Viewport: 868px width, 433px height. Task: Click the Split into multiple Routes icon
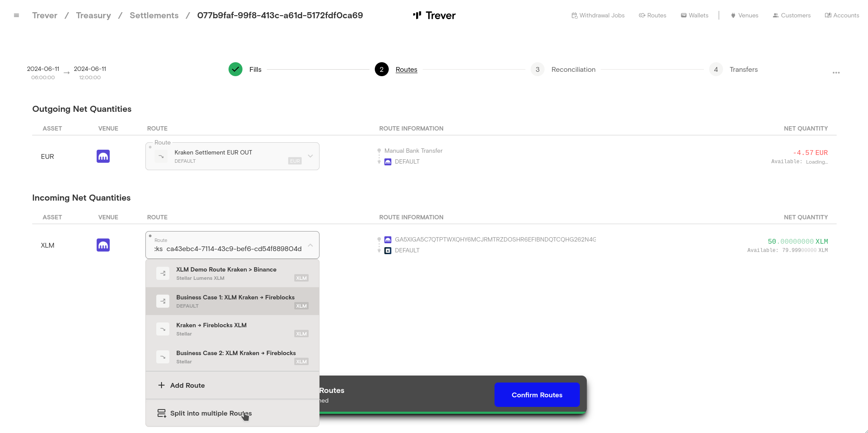[161, 413]
